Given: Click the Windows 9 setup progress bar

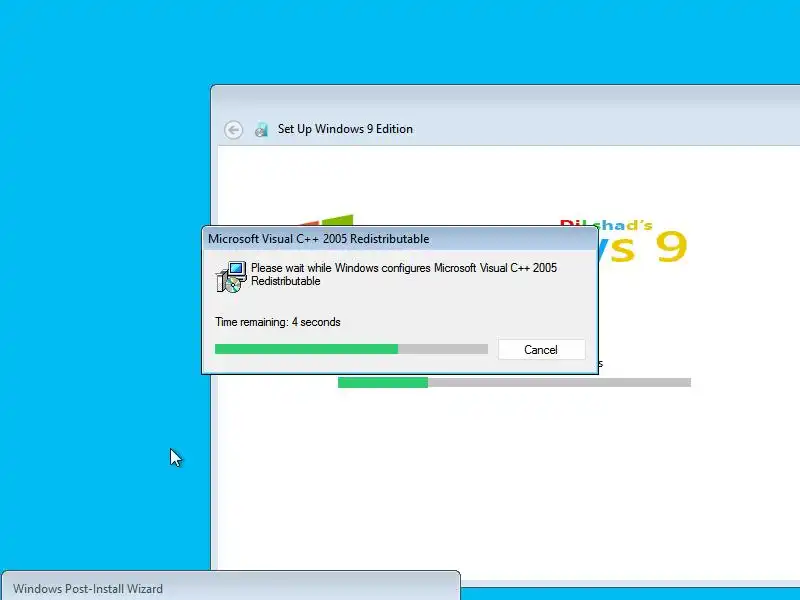Looking at the screenshot, I should click(x=514, y=383).
